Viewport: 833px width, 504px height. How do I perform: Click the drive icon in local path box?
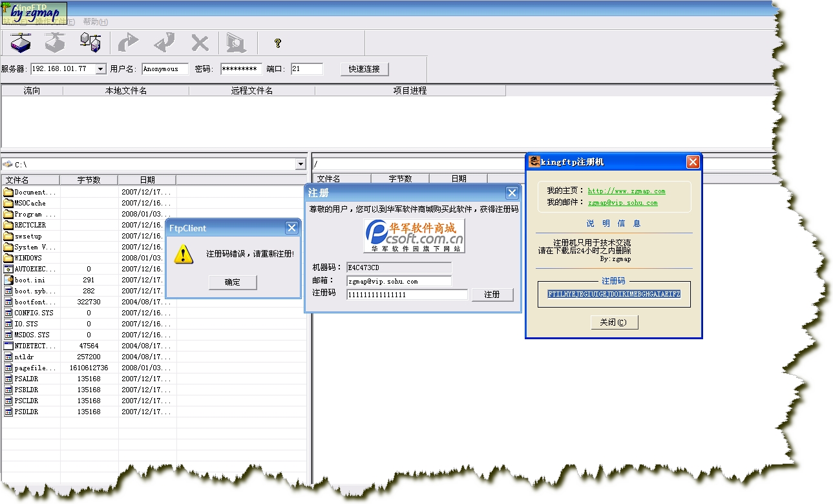tap(7, 164)
